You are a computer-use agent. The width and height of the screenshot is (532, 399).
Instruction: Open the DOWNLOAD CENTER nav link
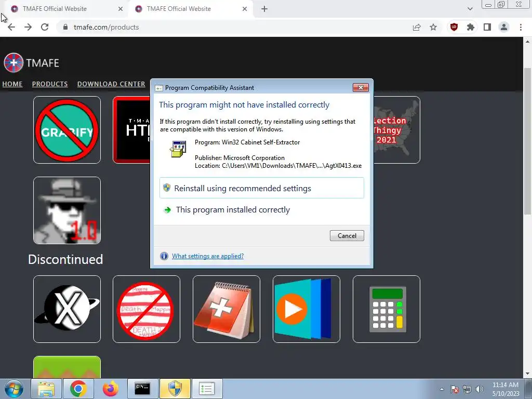point(111,84)
